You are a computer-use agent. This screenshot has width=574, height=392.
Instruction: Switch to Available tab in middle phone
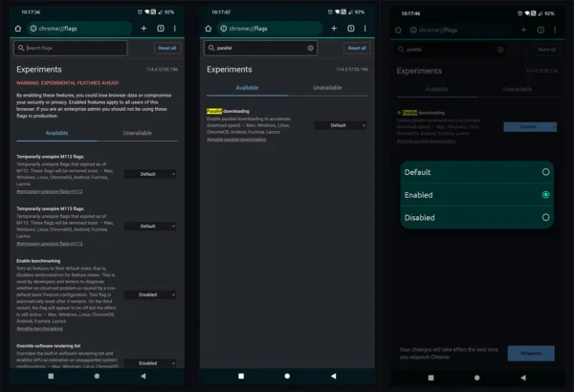(x=247, y=88)
